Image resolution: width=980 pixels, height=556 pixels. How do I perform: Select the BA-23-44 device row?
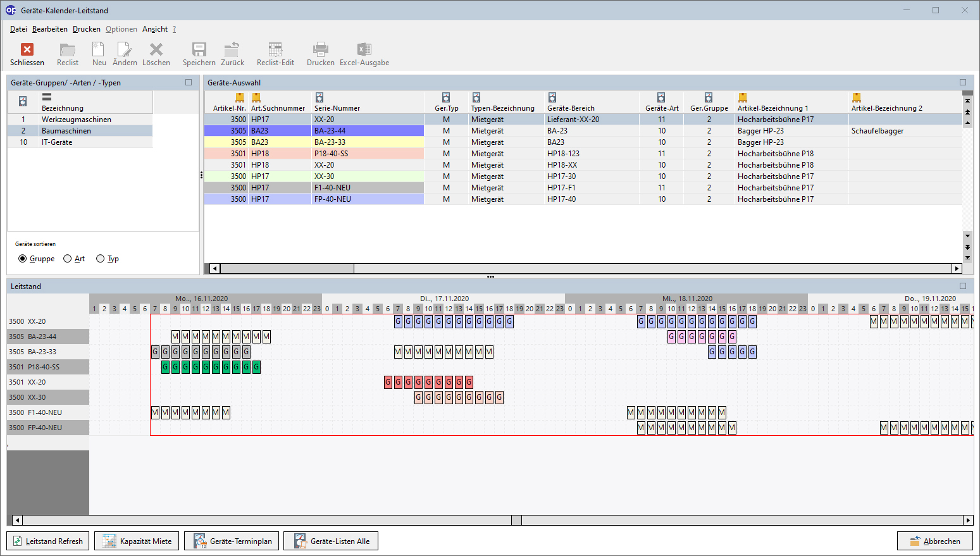(x=583, y=131)
